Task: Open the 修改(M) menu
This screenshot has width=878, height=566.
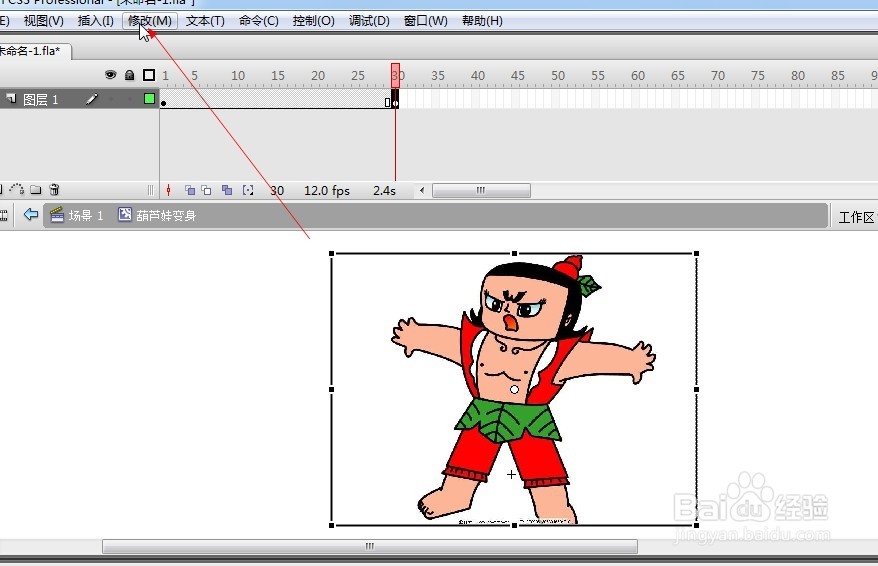Action: tap(150, 21)
